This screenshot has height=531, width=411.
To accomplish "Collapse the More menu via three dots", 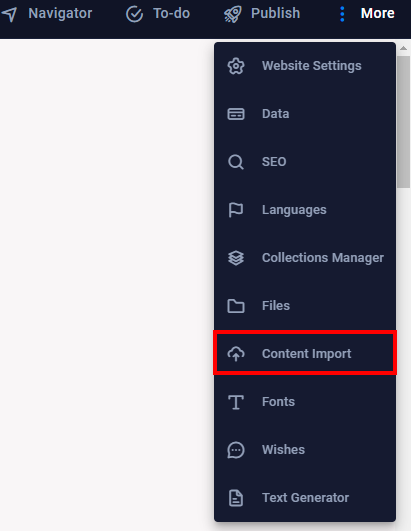I will coord(342,14).
